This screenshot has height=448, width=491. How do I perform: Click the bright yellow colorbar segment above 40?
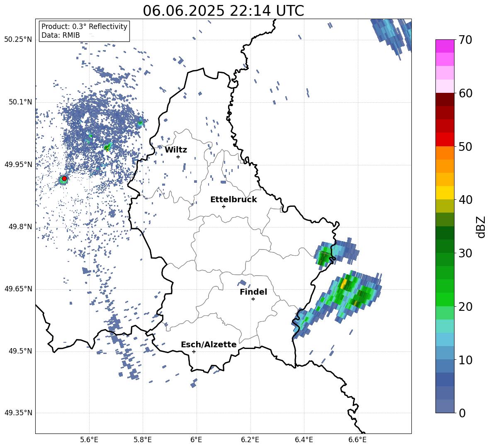tap(445, 193)
